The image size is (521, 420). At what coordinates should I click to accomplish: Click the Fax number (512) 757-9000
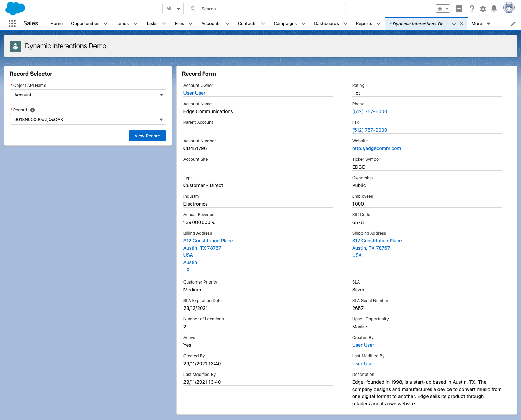tap(370, 130)
